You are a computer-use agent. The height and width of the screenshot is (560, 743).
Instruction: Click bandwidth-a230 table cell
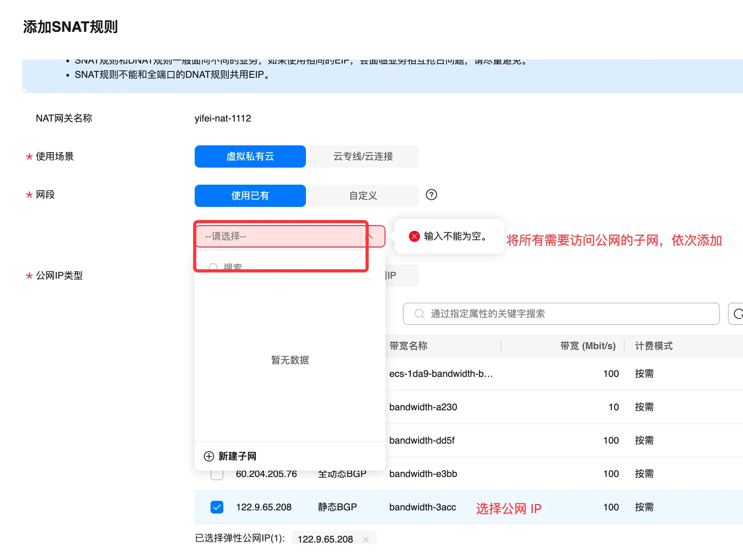[423, 407]
